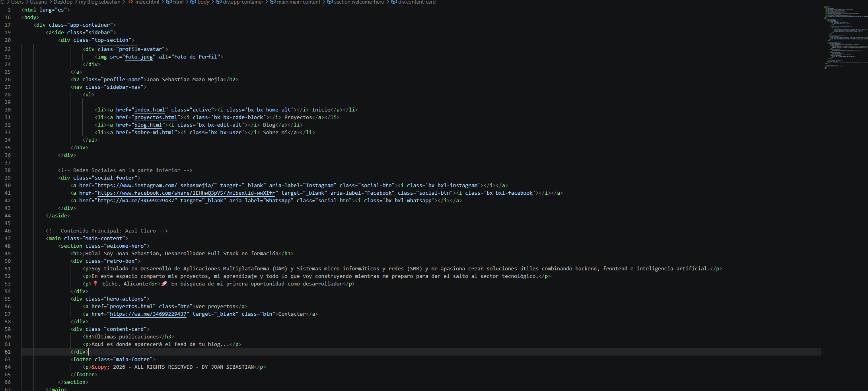Select the Usuario breadcrumb folder
Viewport: 868px width, 391px height.
coord(39,2)
